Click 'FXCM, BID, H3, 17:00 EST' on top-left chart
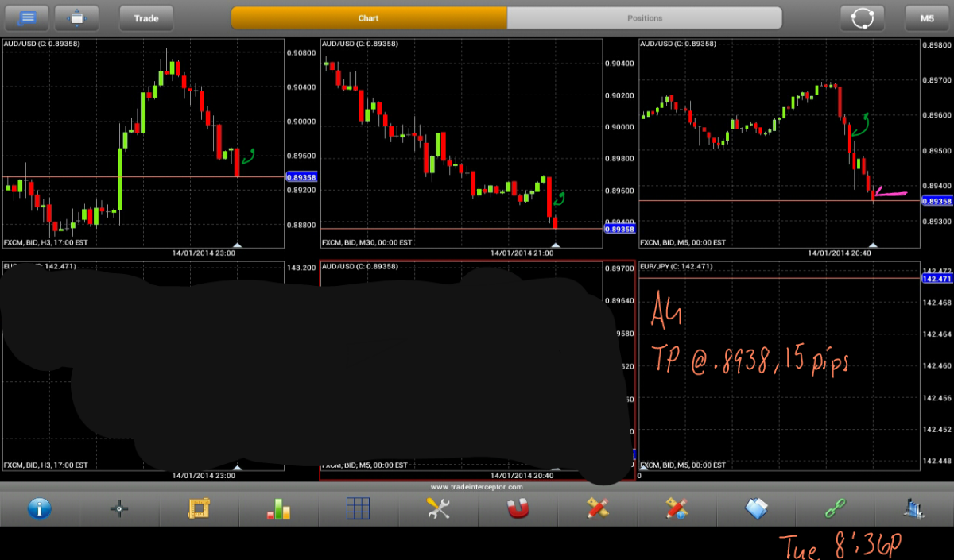The image size is (954, 560). tap(46, 242)
